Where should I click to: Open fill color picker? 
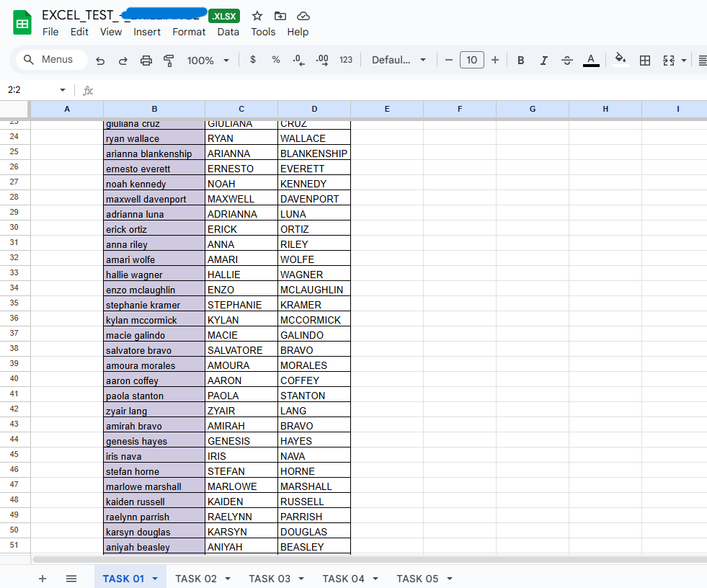click(621, 60)
